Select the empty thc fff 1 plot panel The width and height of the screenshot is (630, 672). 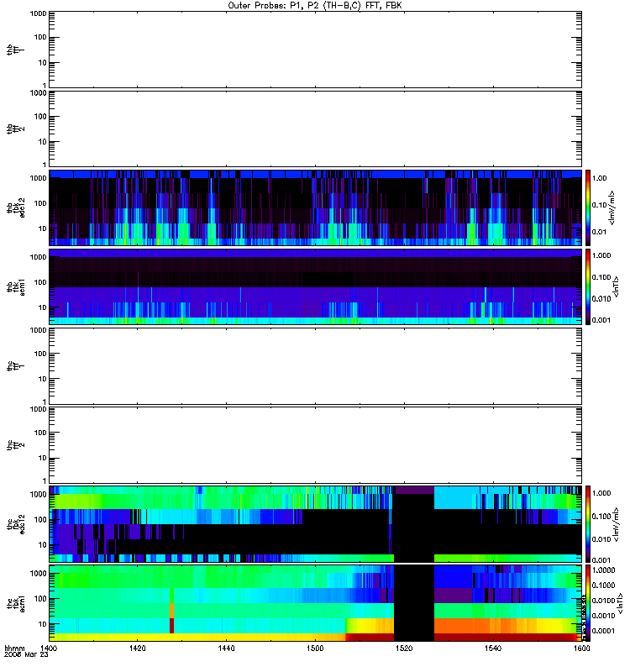pos(316,366)
